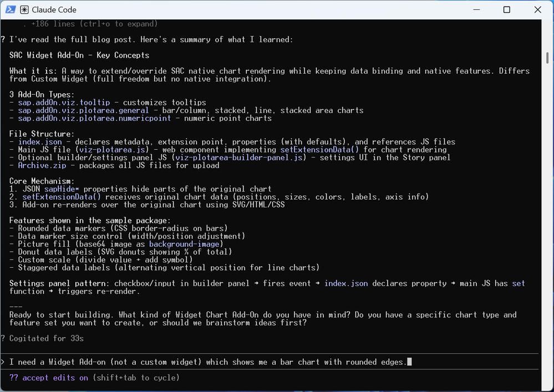Click 'index.json' under File Structure
This screenshot has height=392, width=554.
[40, 142]
